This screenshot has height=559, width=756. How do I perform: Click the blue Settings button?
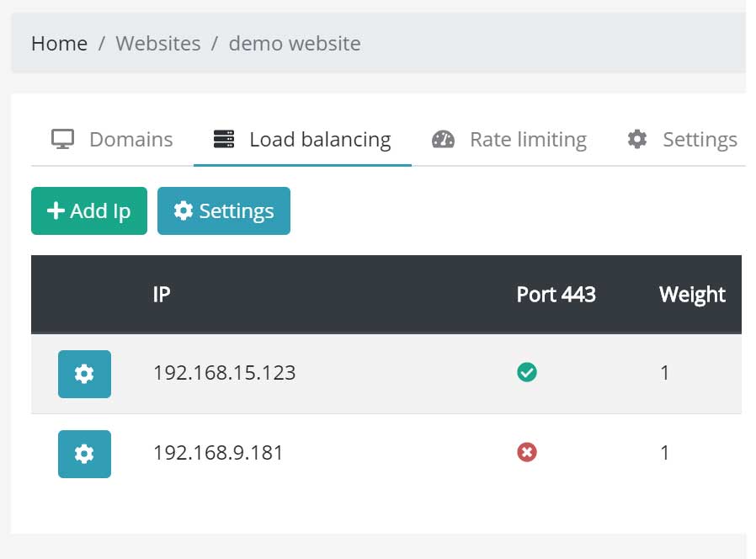point(224,210)
